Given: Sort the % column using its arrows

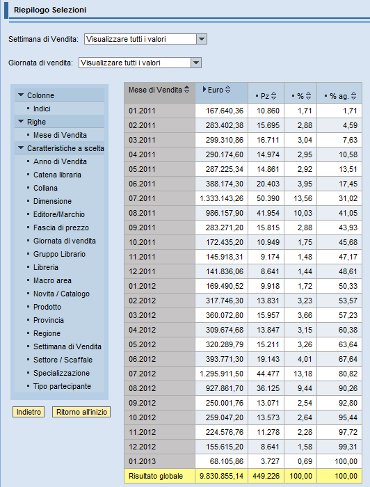Looking at the screenshot, I should tap(308, 96).
